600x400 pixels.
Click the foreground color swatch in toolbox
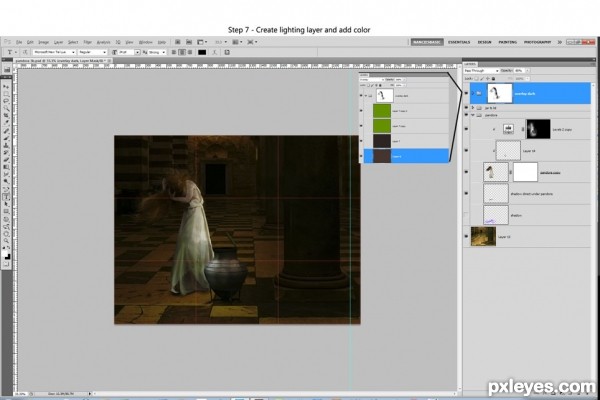coord(5,253)
